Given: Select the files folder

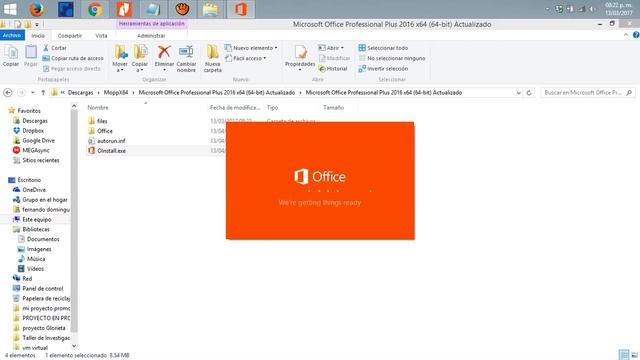Looking at the screenshot, I should 102,121.
